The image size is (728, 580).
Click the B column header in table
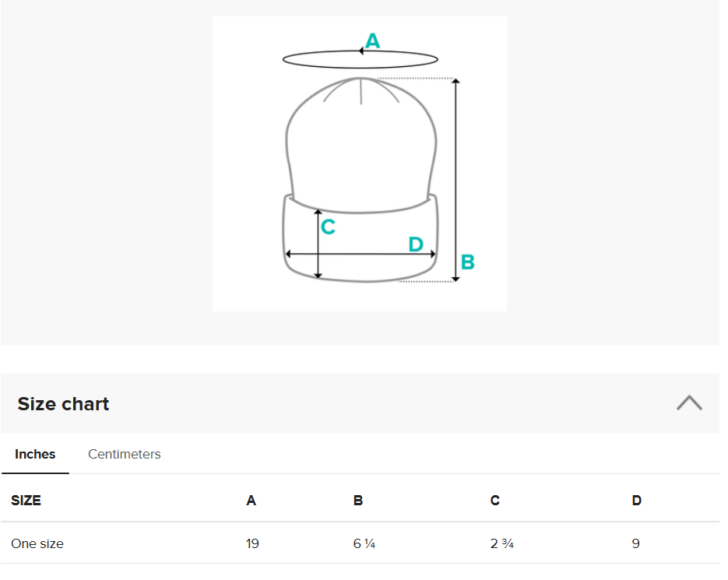[358, 501]
